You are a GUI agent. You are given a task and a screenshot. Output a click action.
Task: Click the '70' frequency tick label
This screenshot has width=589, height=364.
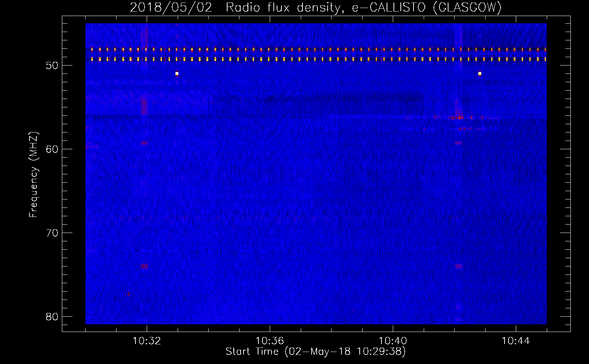point(52,233)
